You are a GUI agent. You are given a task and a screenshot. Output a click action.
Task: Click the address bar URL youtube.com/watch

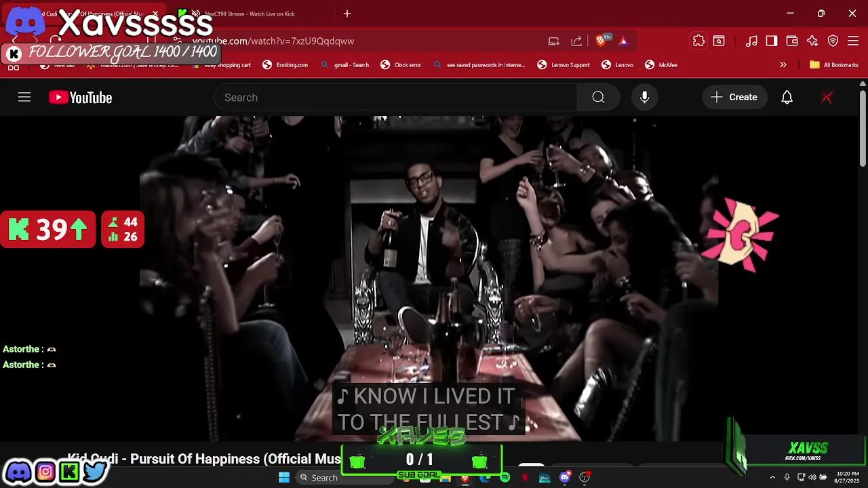pos(273,41)
